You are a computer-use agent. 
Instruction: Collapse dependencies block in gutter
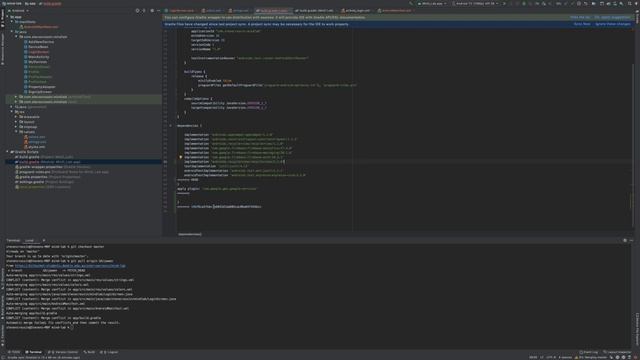pos(171,126)
